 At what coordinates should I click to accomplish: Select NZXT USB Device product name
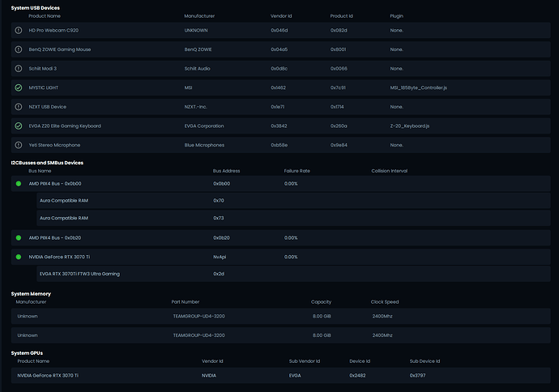coord(48,107)
